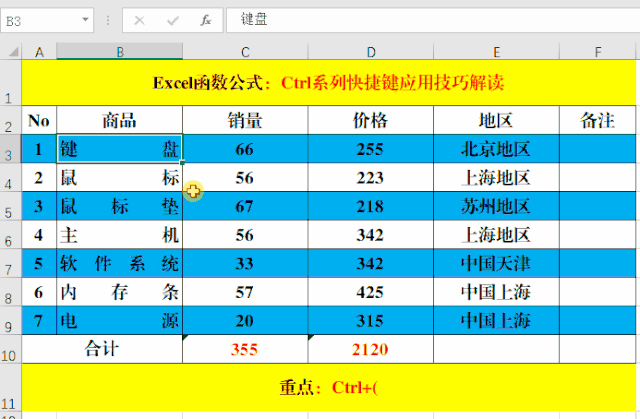Viewport: 640px width, 419px height.
Task: Click the '合计' total label cell
Action: click(x=102, y=349)
